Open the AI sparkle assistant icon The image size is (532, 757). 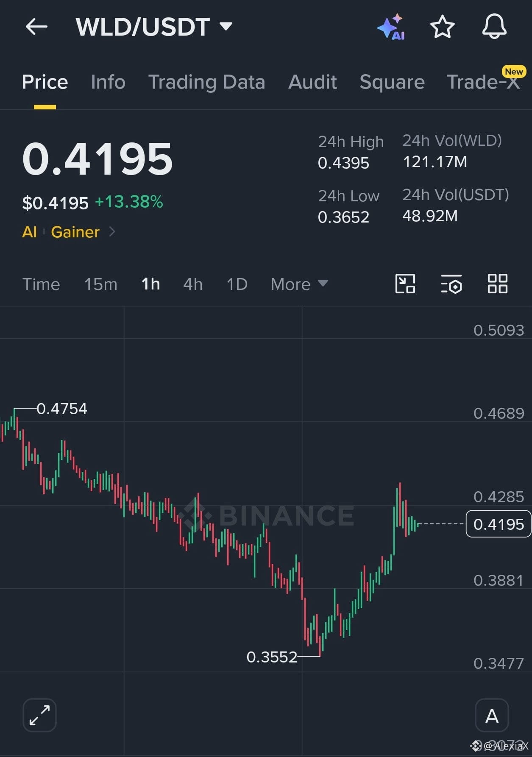391,27
